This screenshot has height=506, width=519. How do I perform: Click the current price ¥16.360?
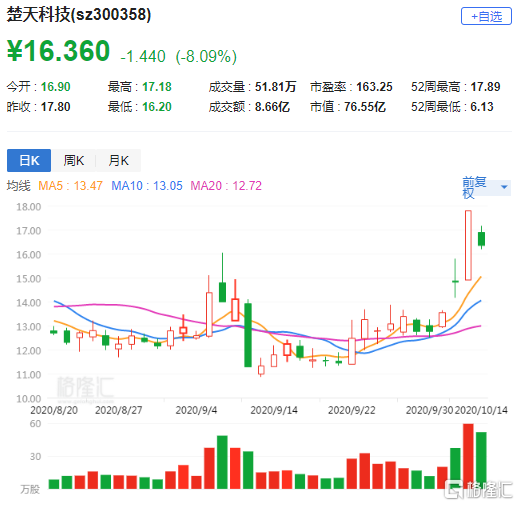pyautogui.click(x=58, y=51)
